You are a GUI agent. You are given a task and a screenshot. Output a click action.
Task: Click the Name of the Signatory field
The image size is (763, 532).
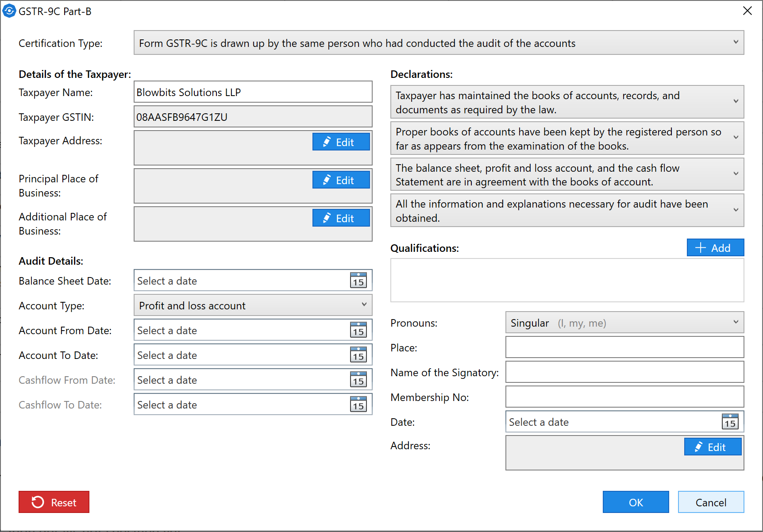point(624,372)
